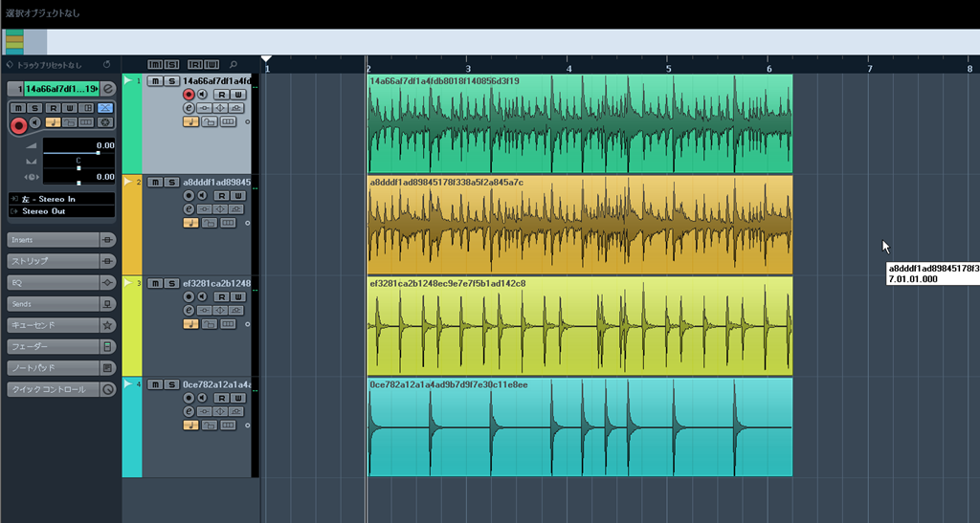Click the quick controls icon beside クイックコントロール
This screenshot has width=980, height=523.
(107, 389)
